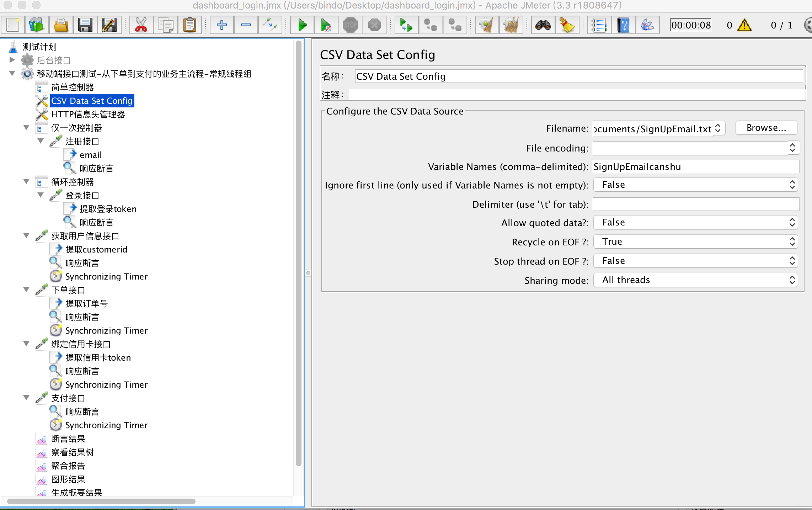812x510 pixels.
Task: Click Start no pauses icon
Action: coord(326,25)
